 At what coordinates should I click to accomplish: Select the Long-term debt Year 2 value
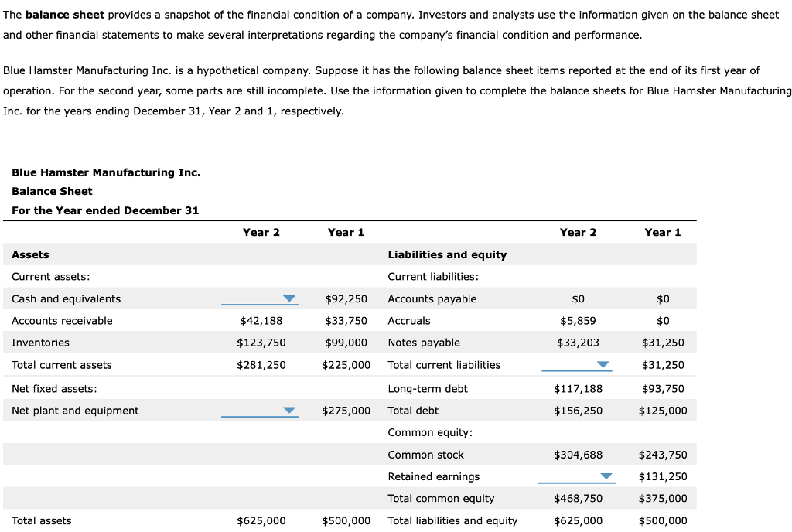579,388
